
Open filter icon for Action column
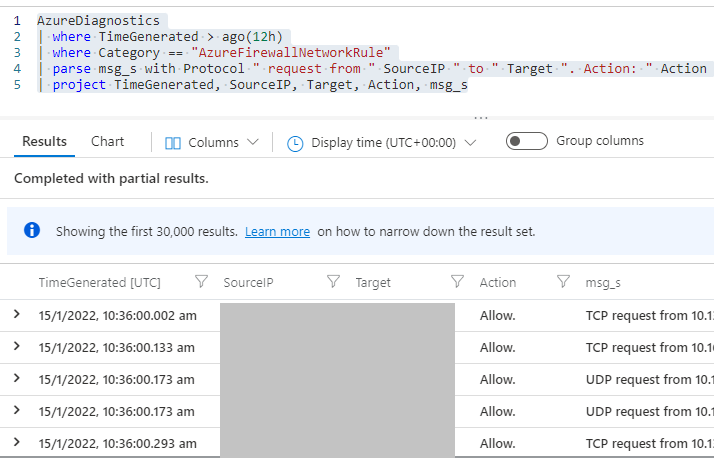[x=563, y=283]
